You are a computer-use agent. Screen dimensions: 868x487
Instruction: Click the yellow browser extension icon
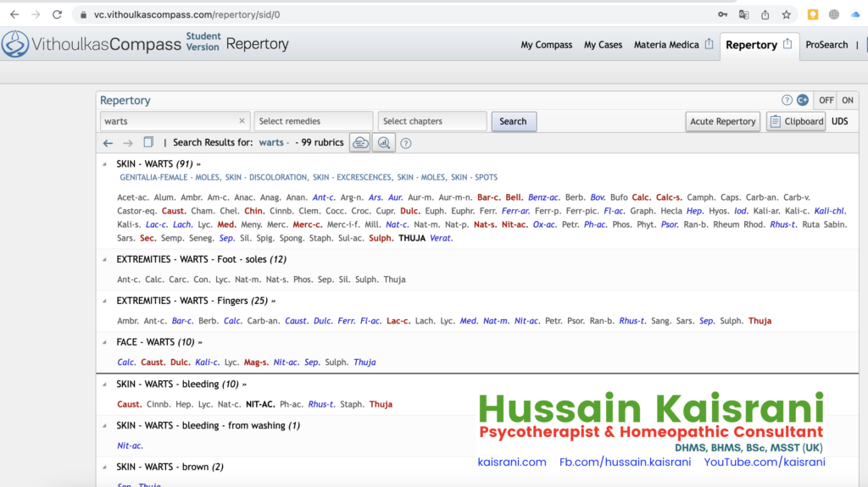tap(813, 14)
